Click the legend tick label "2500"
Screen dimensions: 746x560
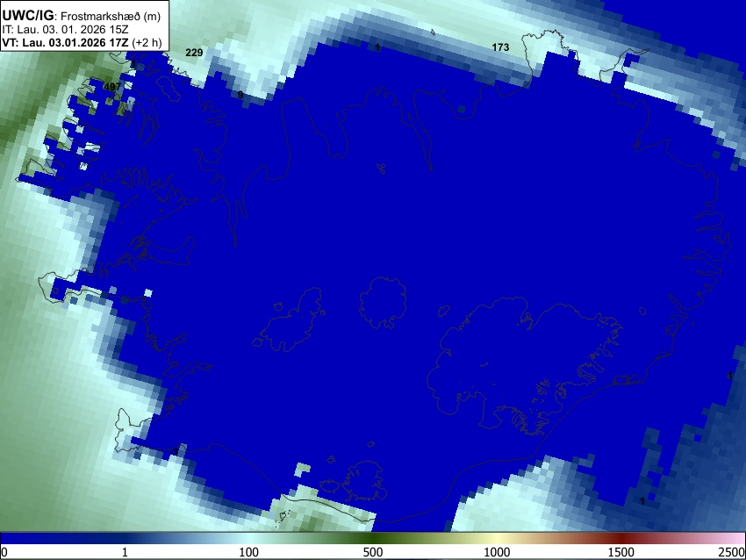point(732,552)
